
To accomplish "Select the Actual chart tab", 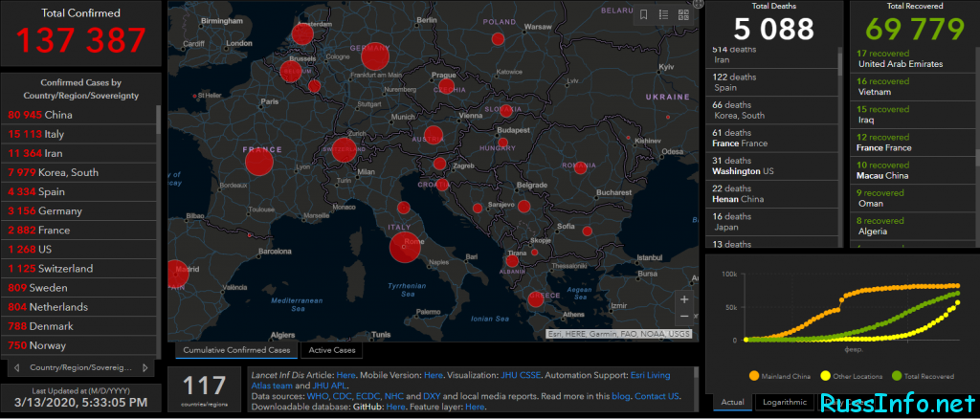I will (x=732, y=402).
